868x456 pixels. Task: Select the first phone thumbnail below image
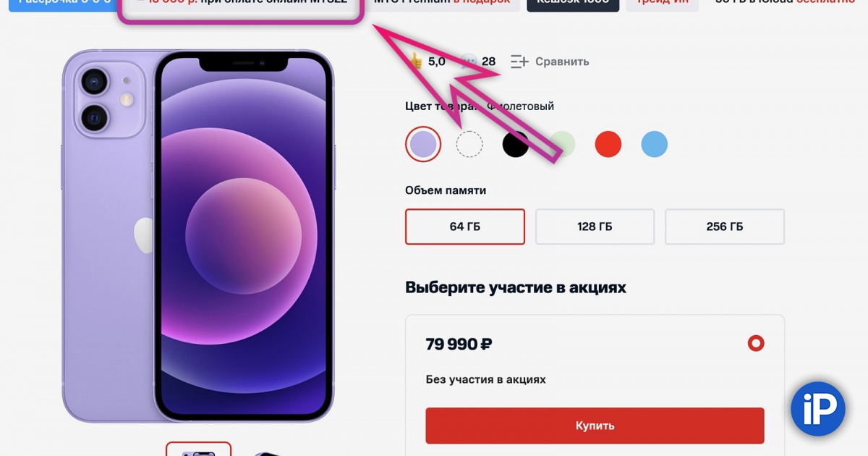coord(198,449)
